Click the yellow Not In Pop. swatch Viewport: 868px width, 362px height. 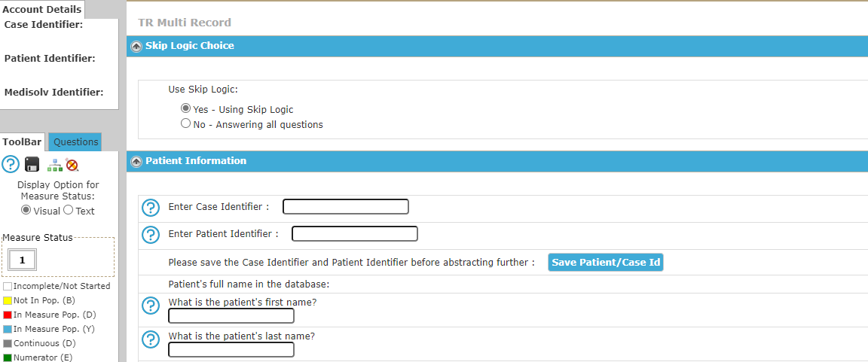[8, 300]
